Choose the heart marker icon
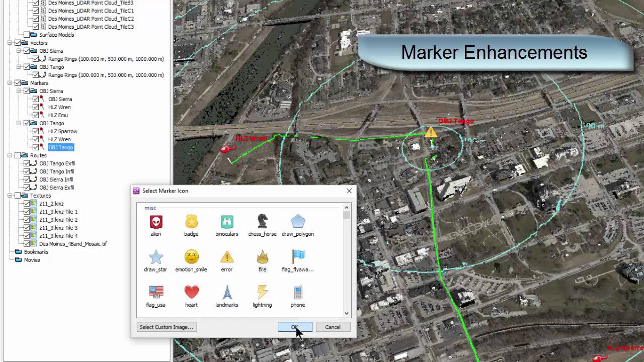Image resolution: width=644 pixels, height=362 pixels. tap(191, 292)
